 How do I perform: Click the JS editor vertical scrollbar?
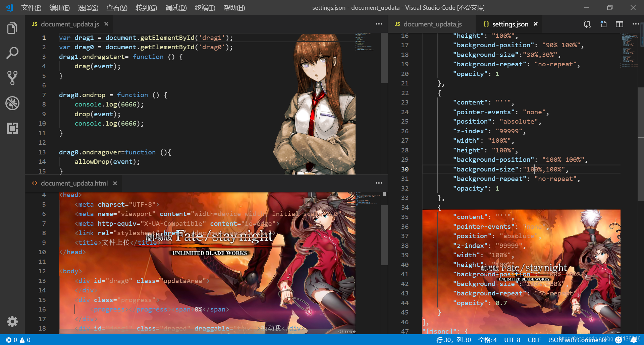(x=384, y=59)
